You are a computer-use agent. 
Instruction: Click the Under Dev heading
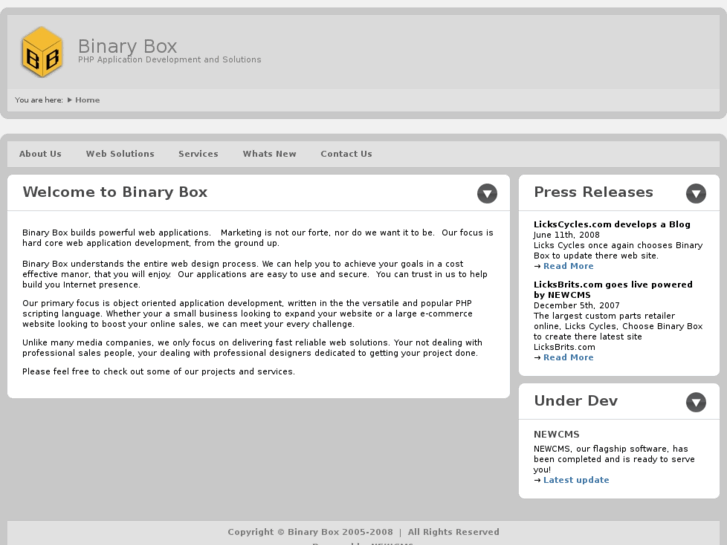[576, 401]
